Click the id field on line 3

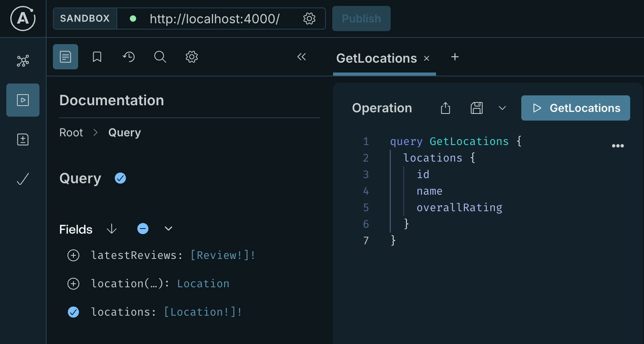423,175
